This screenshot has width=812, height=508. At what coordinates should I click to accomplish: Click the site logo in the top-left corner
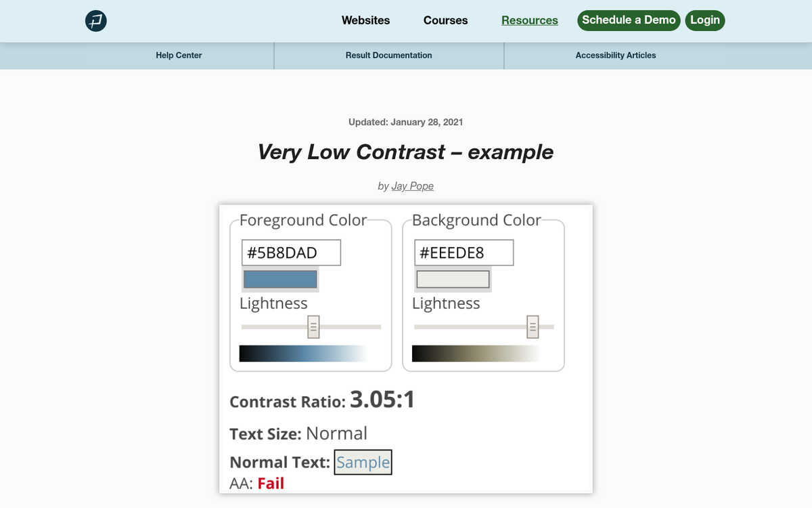tap(95, 21)
